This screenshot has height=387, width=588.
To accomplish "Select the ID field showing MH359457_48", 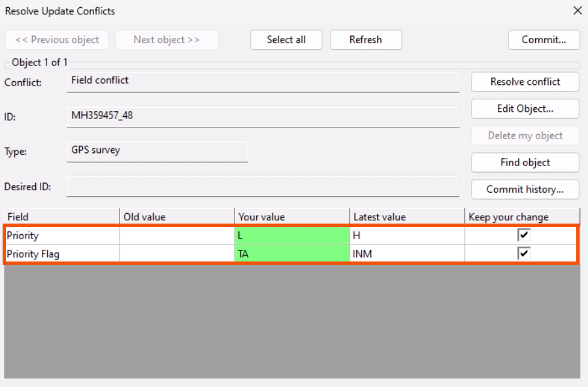I will tap(261, 116).
